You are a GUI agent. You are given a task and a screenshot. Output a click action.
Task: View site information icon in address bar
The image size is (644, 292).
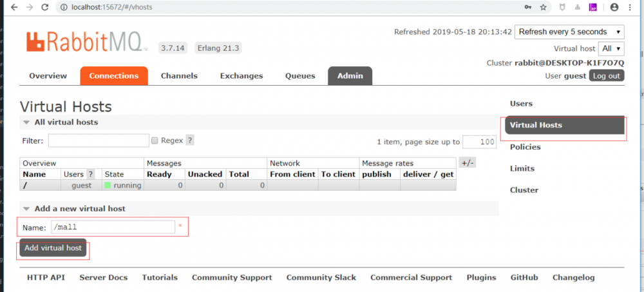click(64, 7)
